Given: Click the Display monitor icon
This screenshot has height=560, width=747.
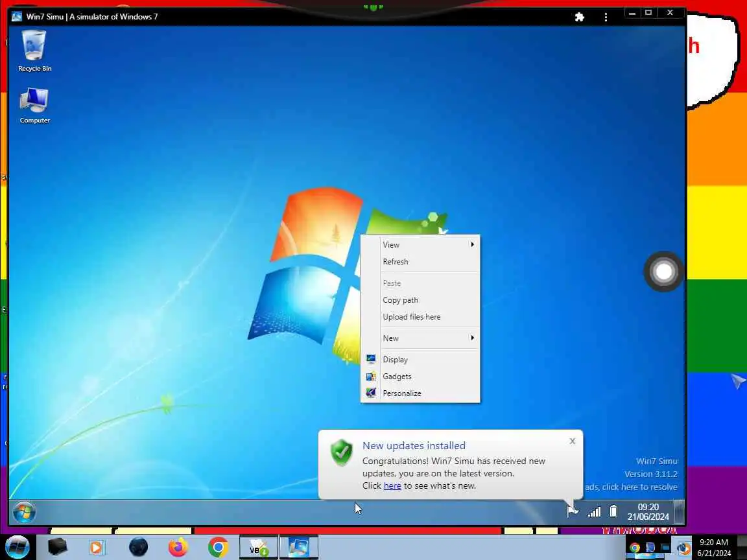Looking at the screenshot, I should coord(371,359).
